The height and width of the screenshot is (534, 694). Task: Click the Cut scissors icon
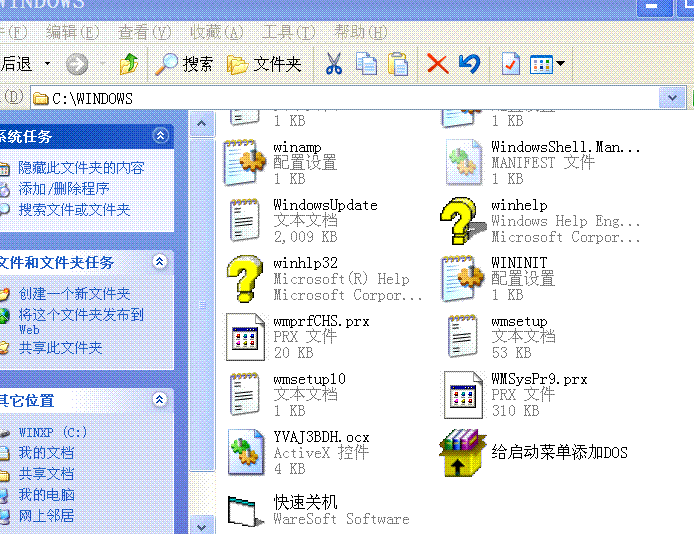pyautogui.click(x=334, y=64)
